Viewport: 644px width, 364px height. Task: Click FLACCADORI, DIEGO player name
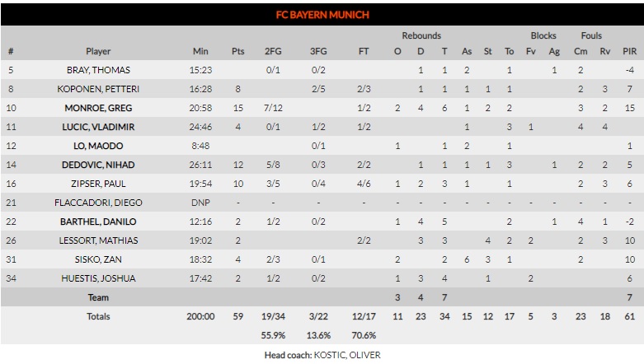pos(98,203)
